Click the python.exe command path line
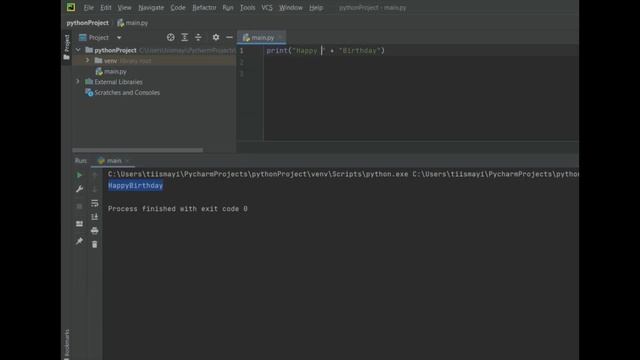This screenshot has width=640, height=360. tap(343, 174)
